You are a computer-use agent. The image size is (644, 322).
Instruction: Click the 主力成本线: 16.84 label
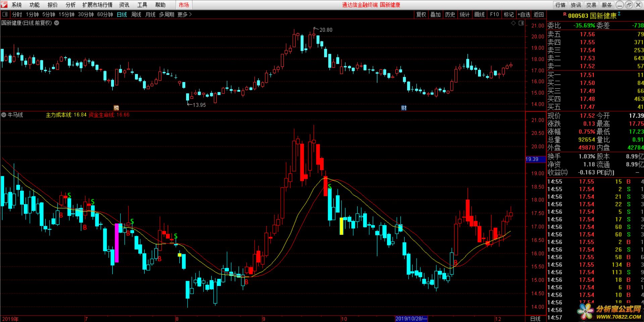[66, 115]
